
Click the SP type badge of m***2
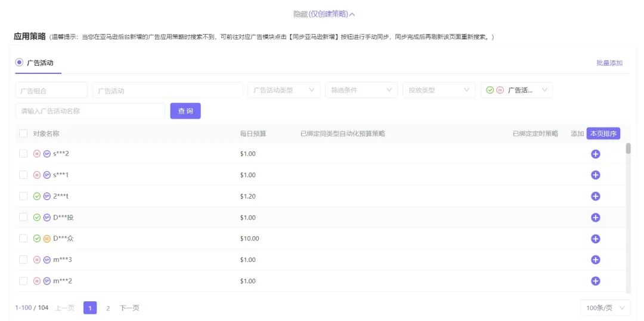tap(47, 281)
